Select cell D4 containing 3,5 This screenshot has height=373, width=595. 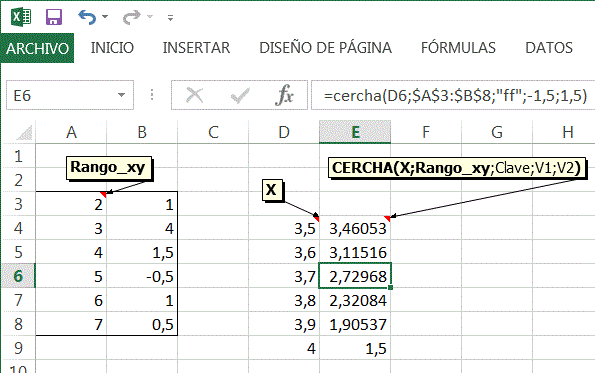(284, 228)
